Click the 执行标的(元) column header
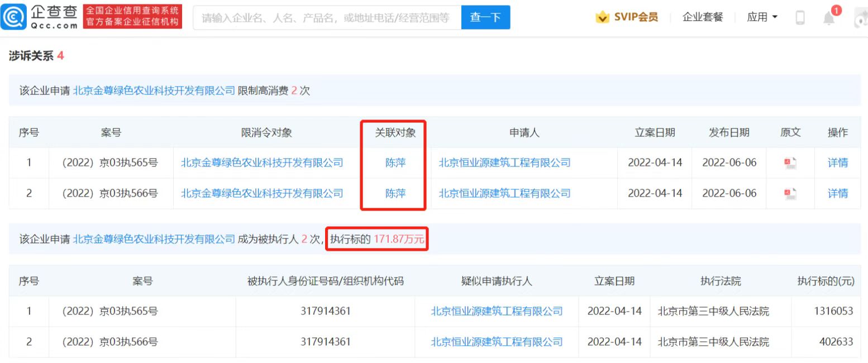 [x=826, y=281]
